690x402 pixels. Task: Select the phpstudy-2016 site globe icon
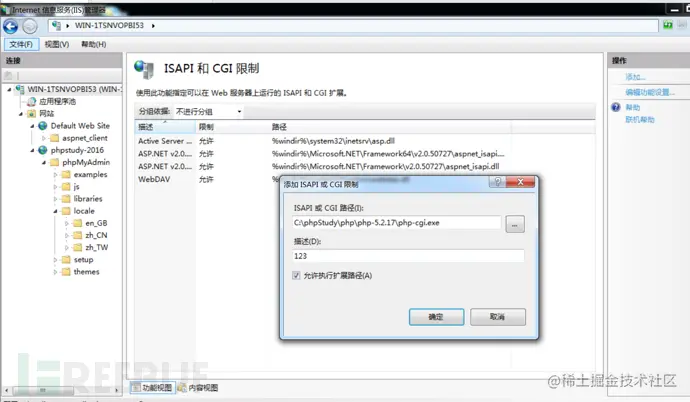(43, 150)
